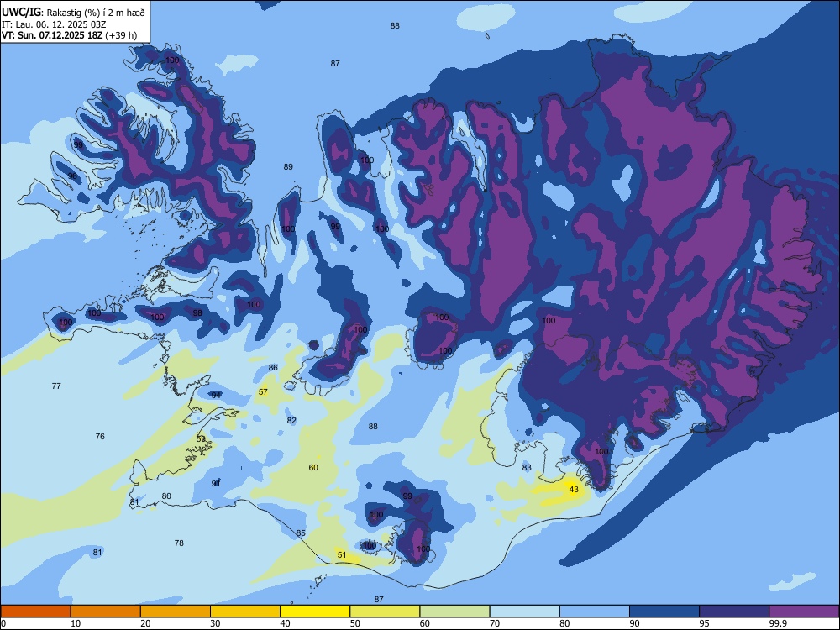840x630 pixels.
Task: Click the 95 label on the legend scale
Action: [704, 623]
